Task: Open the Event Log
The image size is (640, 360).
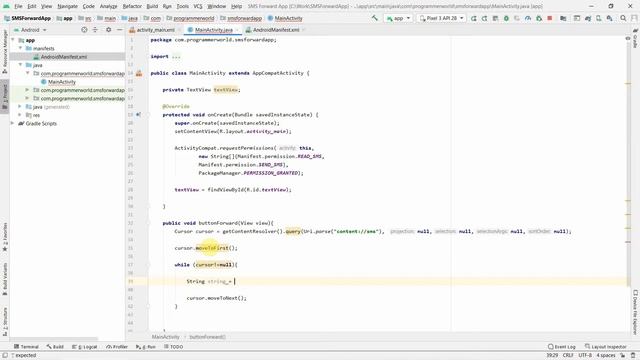Action: (x=562, y=347)
